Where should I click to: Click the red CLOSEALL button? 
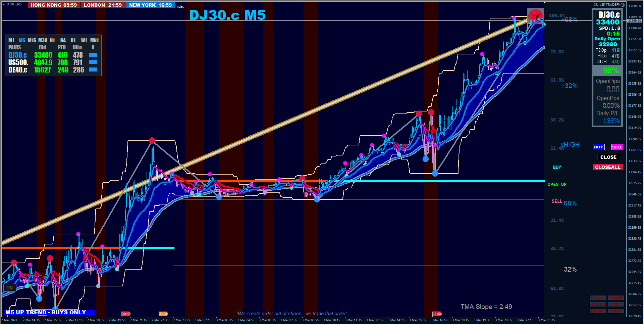(x=608, y=167)
